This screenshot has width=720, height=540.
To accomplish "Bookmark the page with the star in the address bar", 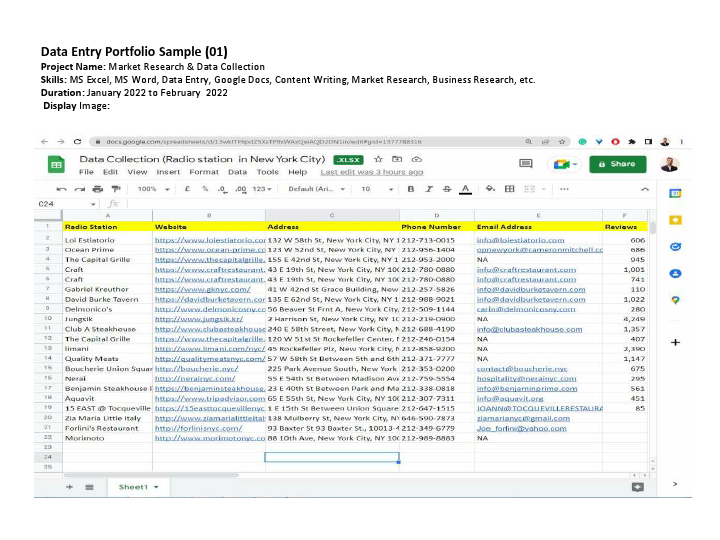I will coord(562,142).
